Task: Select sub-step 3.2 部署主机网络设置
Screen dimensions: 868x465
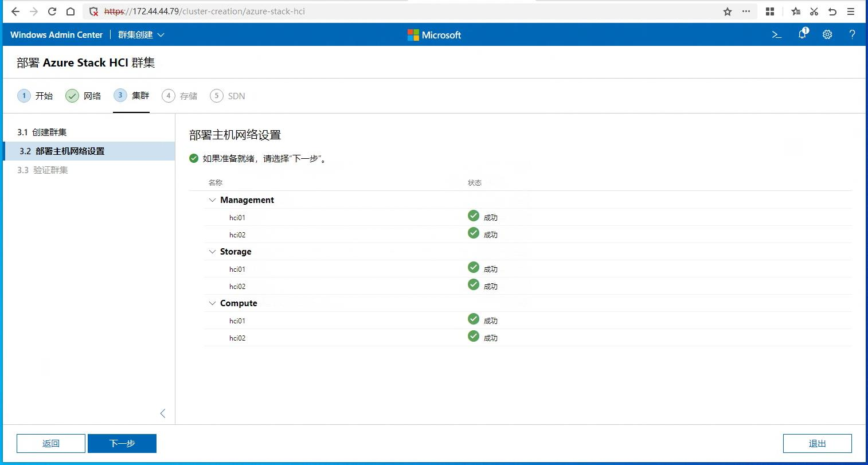Action: click(89, 151)
